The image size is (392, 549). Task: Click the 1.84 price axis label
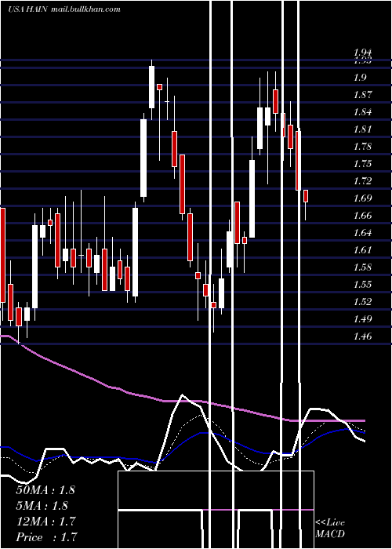coord(362,111)
